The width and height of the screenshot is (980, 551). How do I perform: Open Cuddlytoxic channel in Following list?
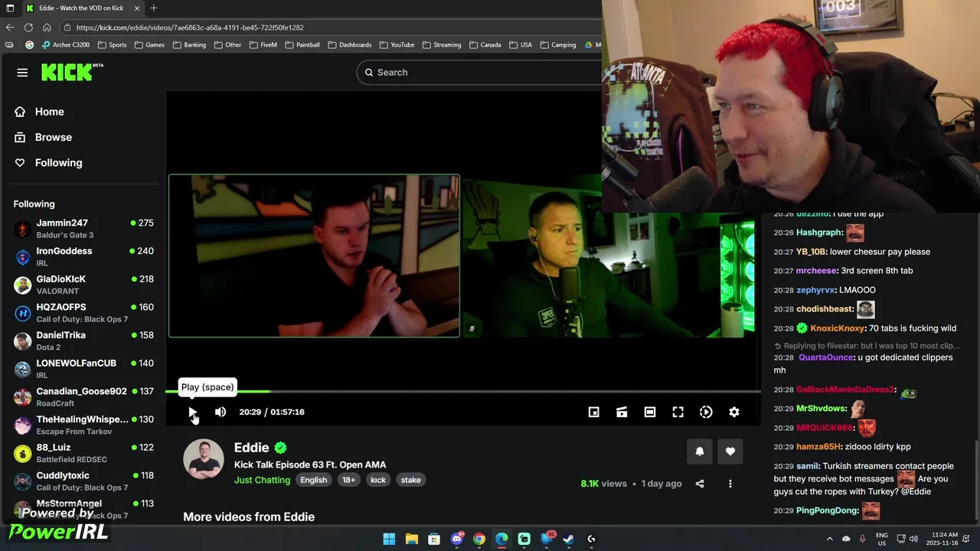(83, 481)
